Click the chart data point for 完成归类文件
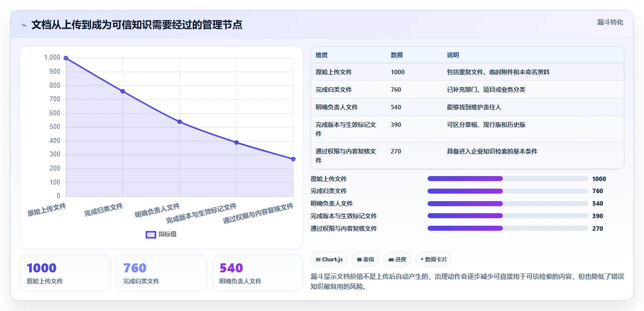The height and width of the screenshot is (311, 644). pos(123,91)
